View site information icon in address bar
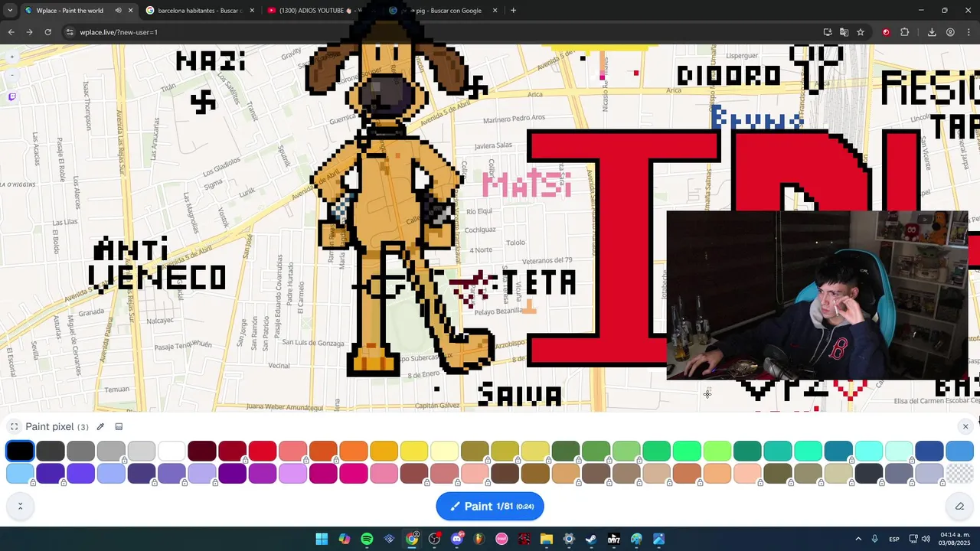980x551 pixels. (x=70, y=32)
